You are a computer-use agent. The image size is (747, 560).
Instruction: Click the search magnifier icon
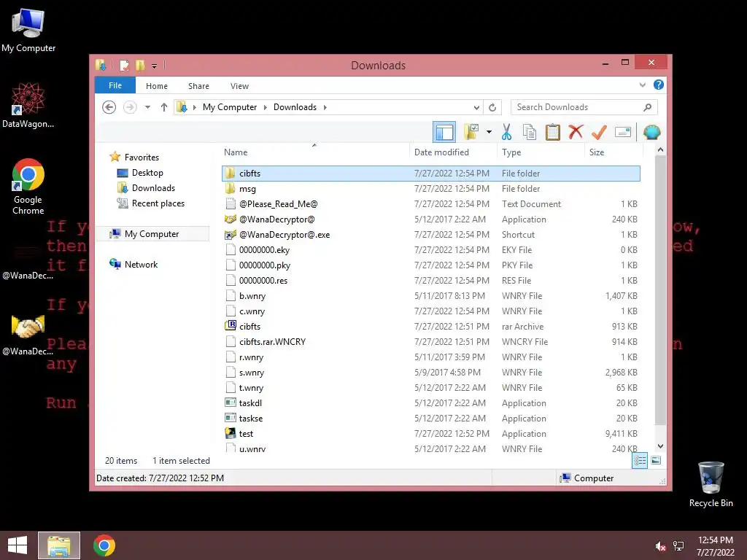648,107
